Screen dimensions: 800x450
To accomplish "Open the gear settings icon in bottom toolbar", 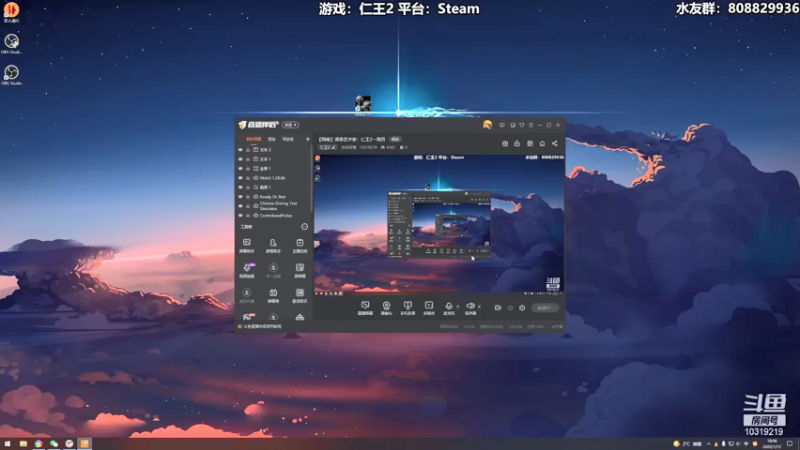I will (x=522, y=308).
